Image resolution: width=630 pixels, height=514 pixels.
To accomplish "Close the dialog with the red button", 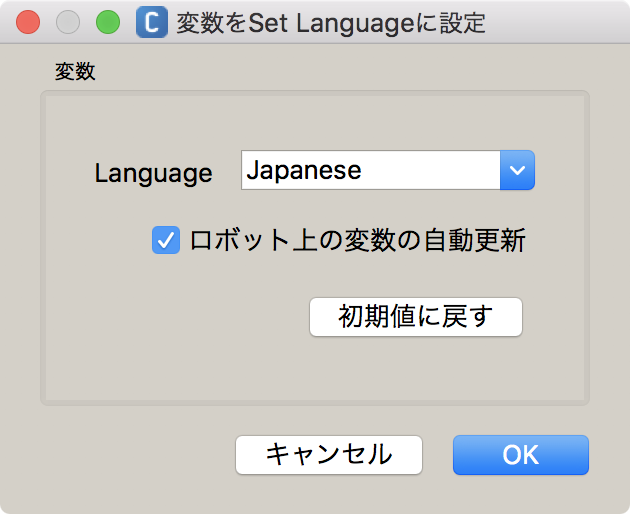I will (28, 22).
